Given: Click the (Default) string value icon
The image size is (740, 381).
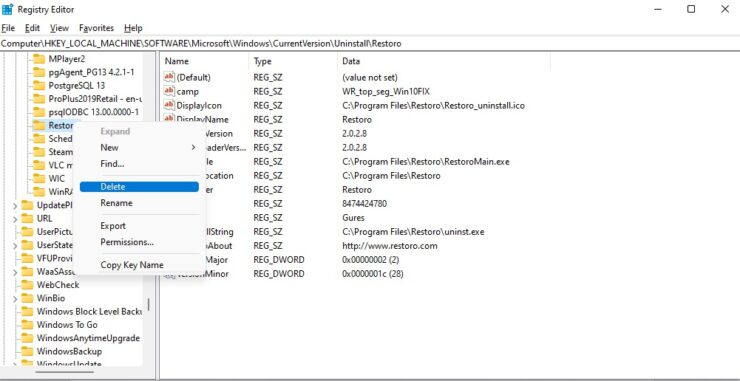Looking at the screenshot, I should coord(169,77).
